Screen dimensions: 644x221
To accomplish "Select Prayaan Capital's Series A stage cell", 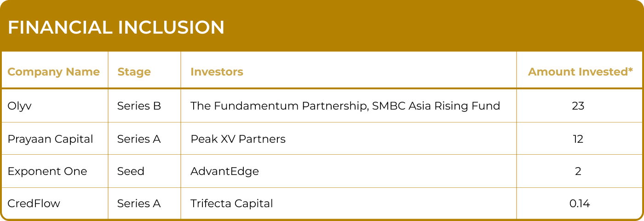I will click(139, 139).
